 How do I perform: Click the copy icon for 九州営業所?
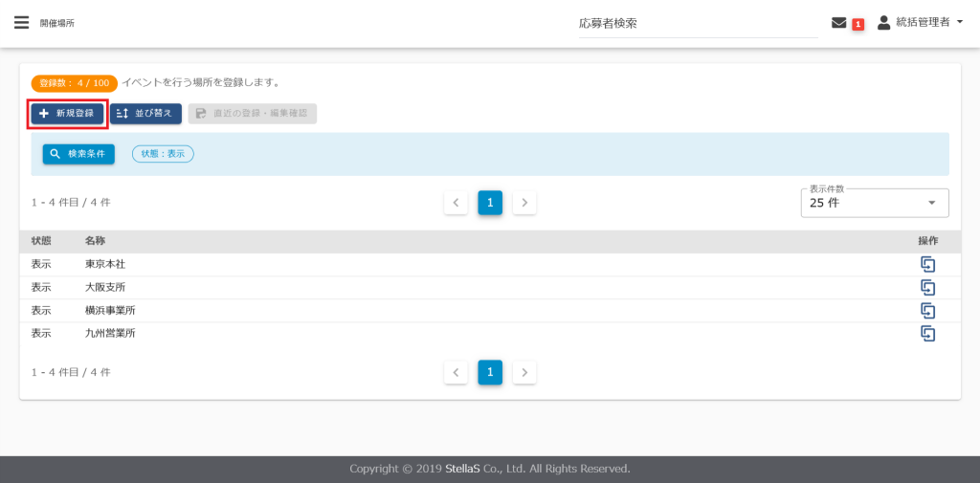[926, 333]
